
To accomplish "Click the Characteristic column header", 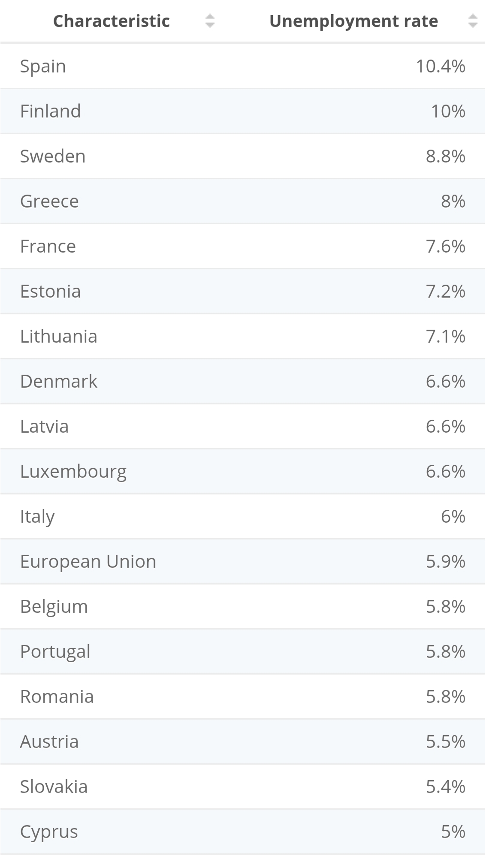I will [x=111, y=21].
